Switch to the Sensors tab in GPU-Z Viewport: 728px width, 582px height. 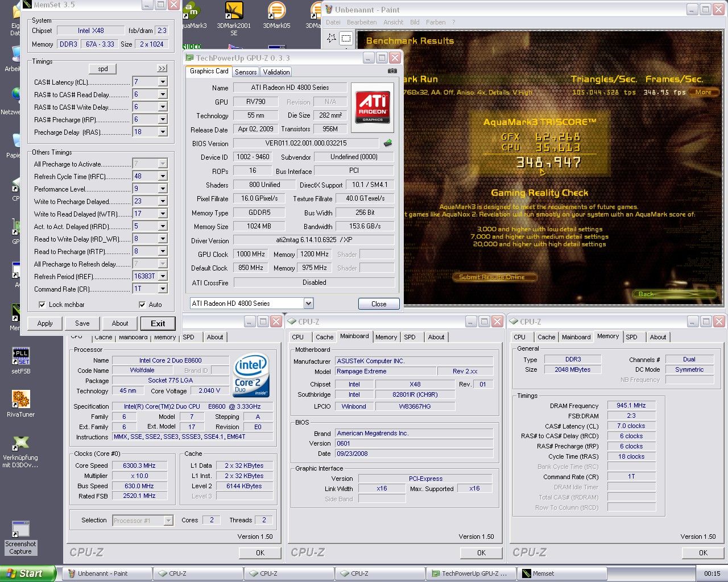click(x=246, y=72)
